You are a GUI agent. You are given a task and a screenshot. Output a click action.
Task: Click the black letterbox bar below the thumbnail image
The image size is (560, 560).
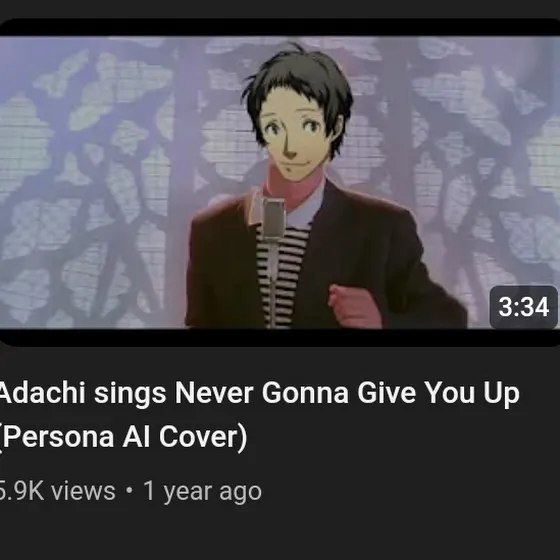click(x=280, y=338)
